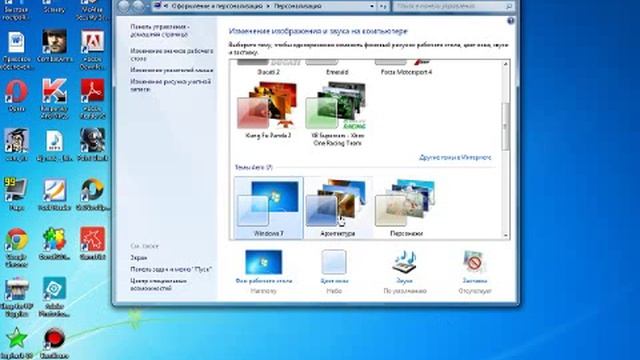Open the Экран link under См. также

pyautogui.click(x=138, y=258)
